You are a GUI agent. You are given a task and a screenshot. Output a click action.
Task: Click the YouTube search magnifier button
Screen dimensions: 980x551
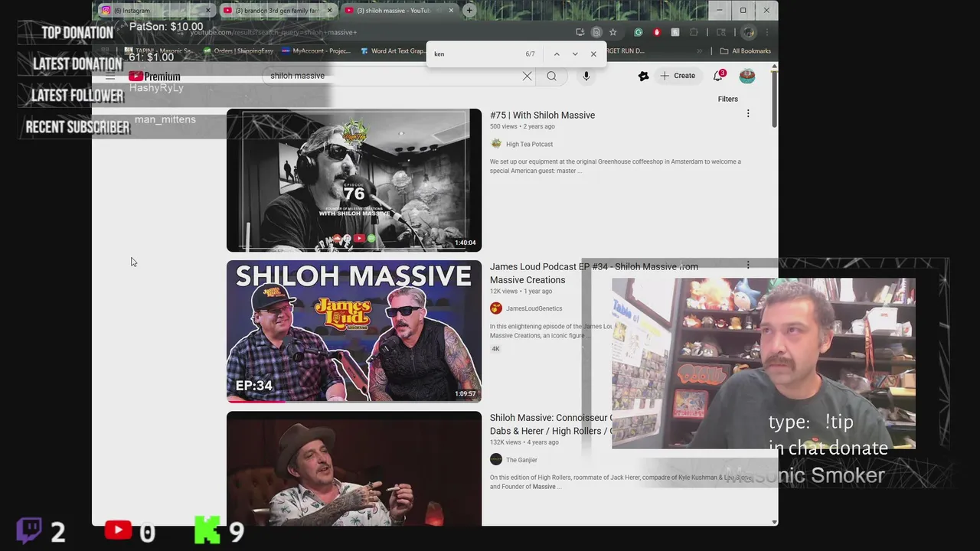click(551, 76)
